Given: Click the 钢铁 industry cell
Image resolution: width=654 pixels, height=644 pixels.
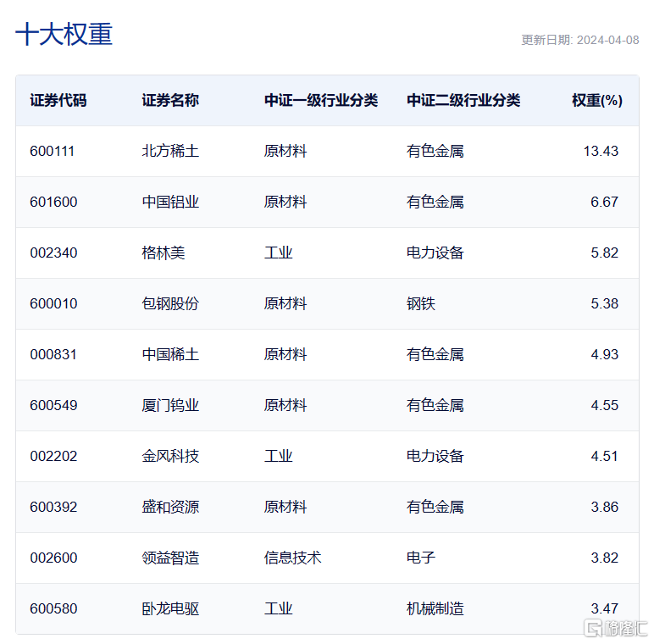Looking at the screenshot, I should click(421, 303).
